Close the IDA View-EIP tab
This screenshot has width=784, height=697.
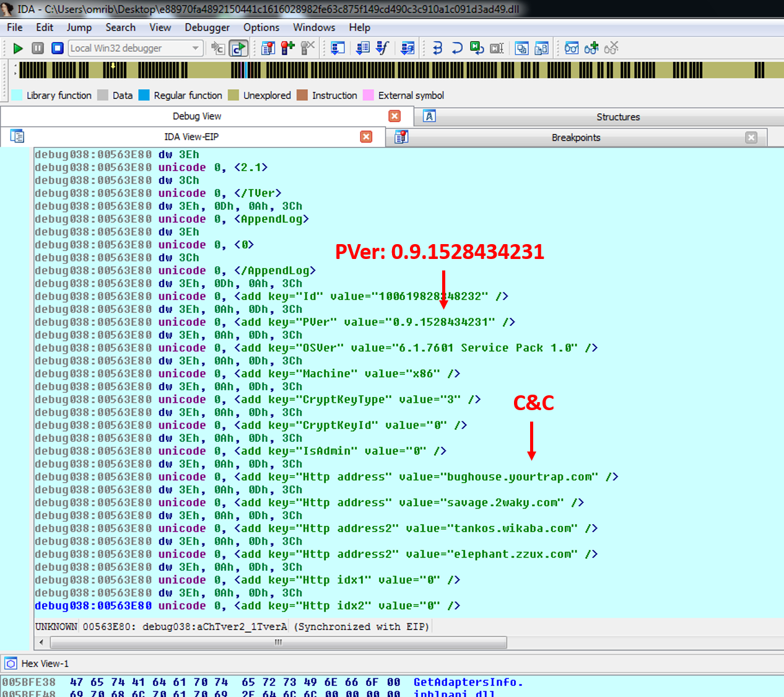[x=366, y=136]
